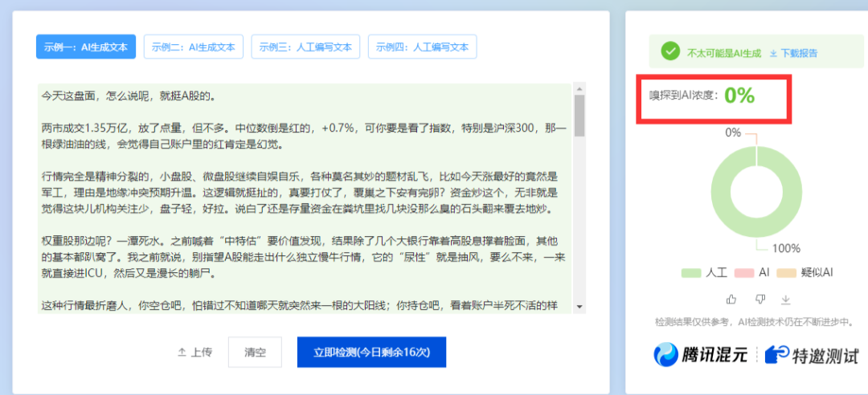Click the paragraph beginning 两市成交1.35万亿

click(x=304, y=136)
